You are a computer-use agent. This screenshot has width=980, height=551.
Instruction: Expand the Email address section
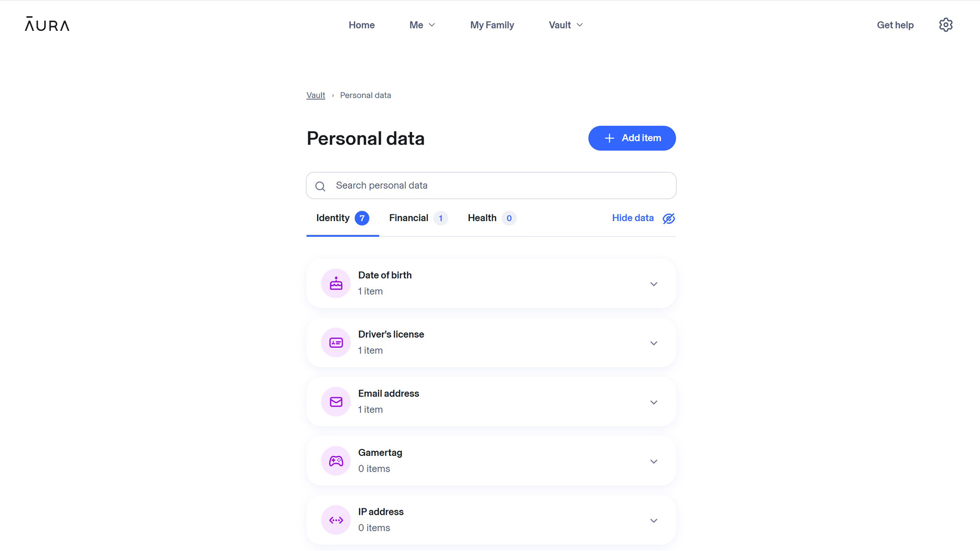(654, 402)
